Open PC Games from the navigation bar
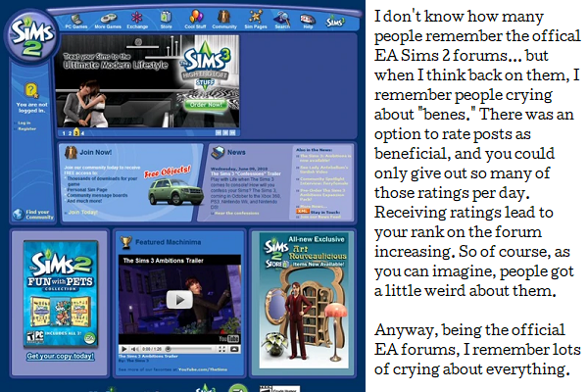588x392 pixels. click(x=76, y=22)
